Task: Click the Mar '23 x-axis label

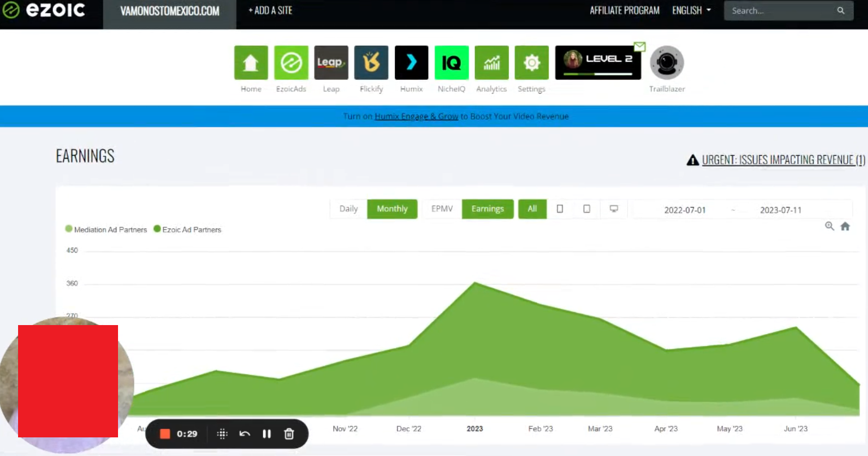Action: point(600,429)
